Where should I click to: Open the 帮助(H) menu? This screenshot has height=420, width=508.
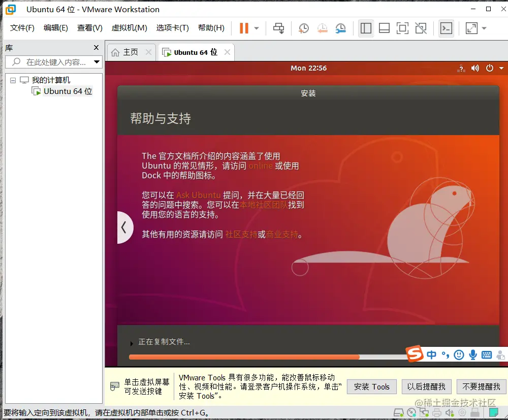pyautogui.click(x=211, y=28)
